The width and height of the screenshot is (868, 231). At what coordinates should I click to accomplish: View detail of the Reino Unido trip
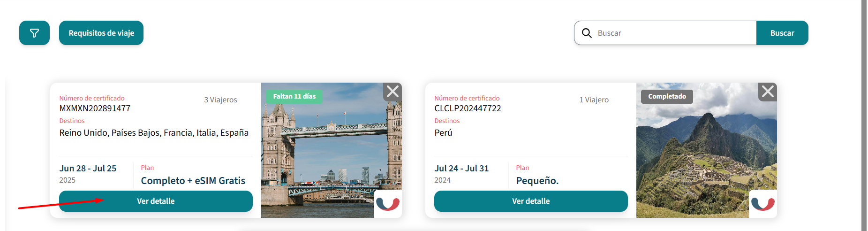[156, 201]
